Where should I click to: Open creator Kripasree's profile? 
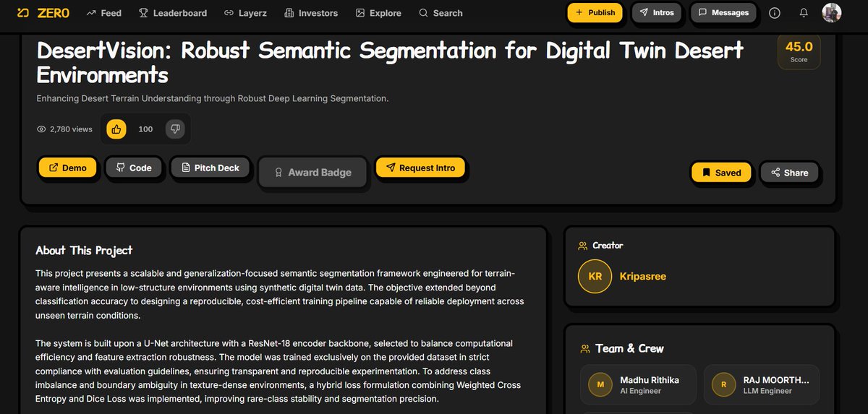642,277
